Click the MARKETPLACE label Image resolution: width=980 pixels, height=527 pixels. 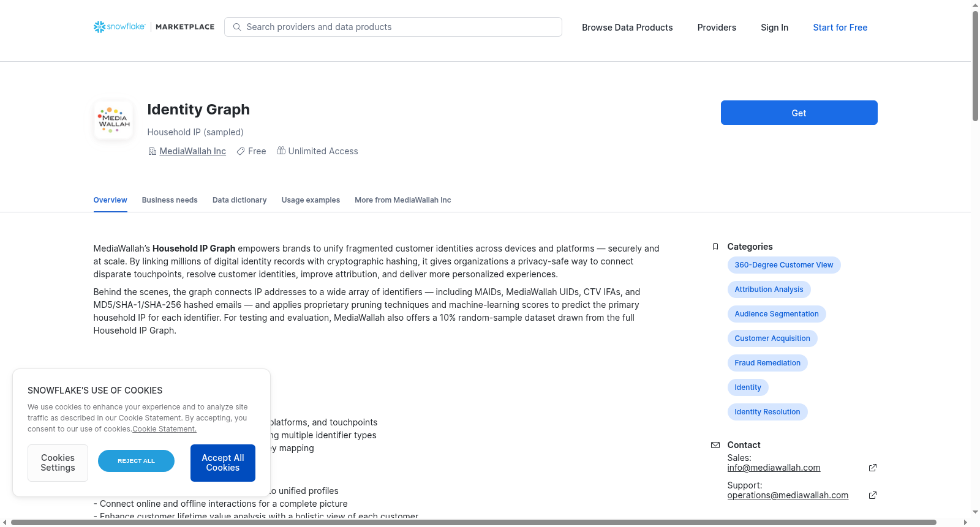[x=185, y=27]
